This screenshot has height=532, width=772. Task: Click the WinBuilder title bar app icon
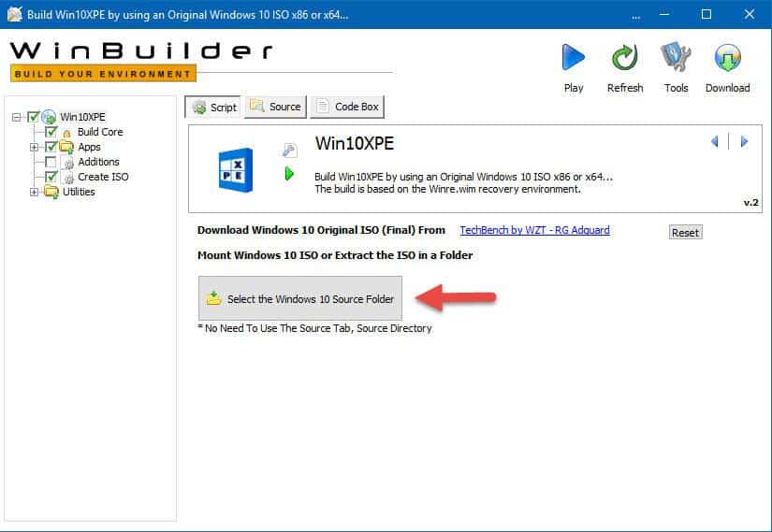click(x=15, y=14)
